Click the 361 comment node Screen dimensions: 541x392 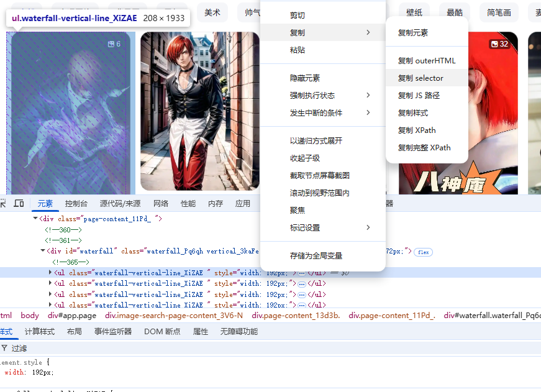(63, 240)
